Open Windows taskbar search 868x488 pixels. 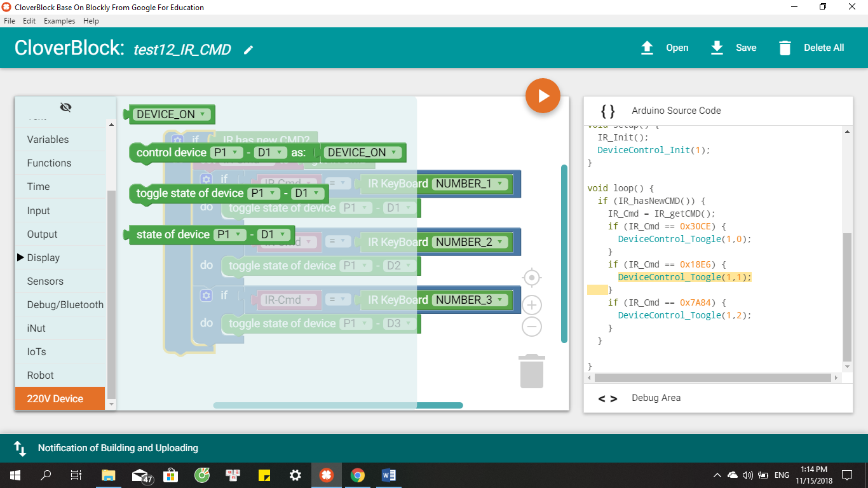pos(46,475)
